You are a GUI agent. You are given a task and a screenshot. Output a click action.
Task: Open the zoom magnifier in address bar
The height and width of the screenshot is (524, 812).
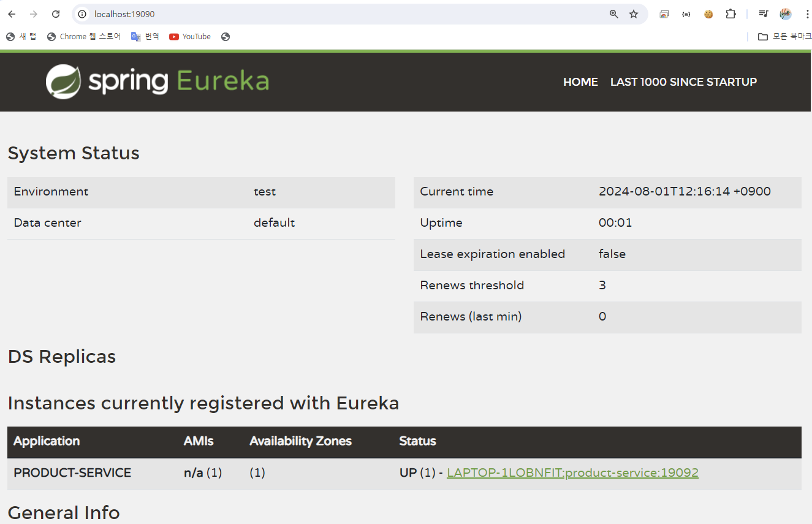(x=613, y=14)
